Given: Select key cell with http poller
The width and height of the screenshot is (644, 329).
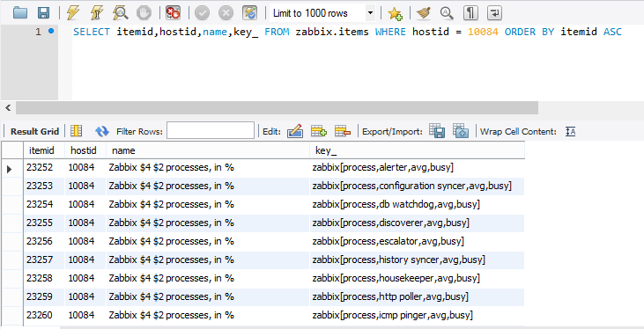Looking at the screenshot, I should [417, 296].
